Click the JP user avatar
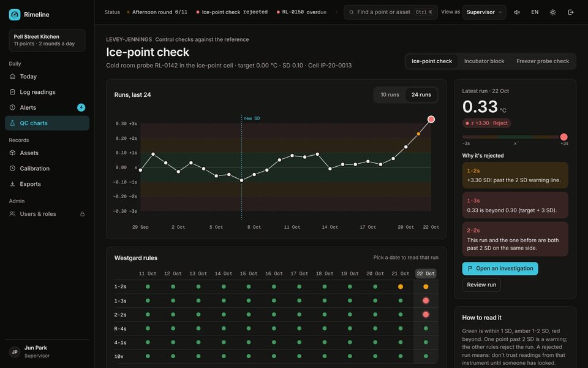Viewport: 588px width, 368px height. [15, 352]
